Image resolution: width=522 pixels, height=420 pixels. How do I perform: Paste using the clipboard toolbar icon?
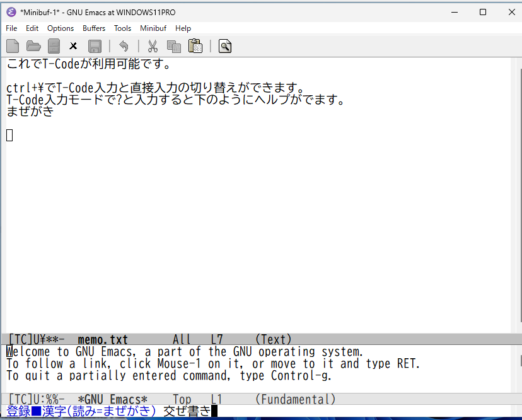coord(195,46)
